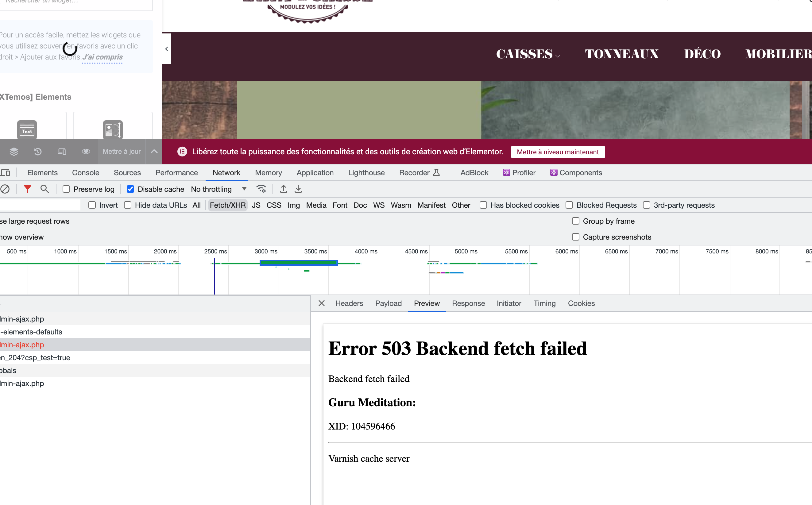The image size is (812, 505).
Task: Expand save options arrow beside Mettre à jour
Action: [154, 152]
